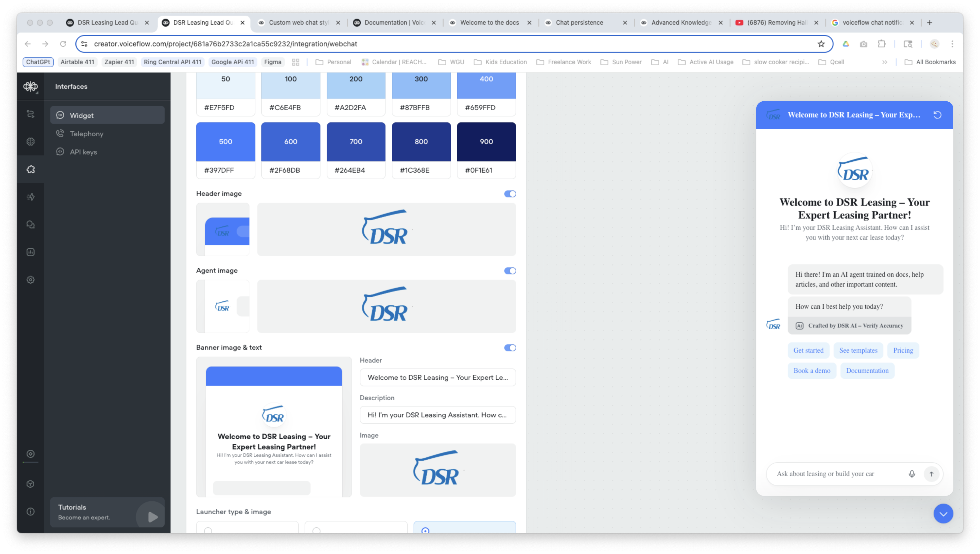Click the Voiceflow logo in sidebar
Viewport: 980px width, 554px height.
pyautogui.click(x=30, y=86)
